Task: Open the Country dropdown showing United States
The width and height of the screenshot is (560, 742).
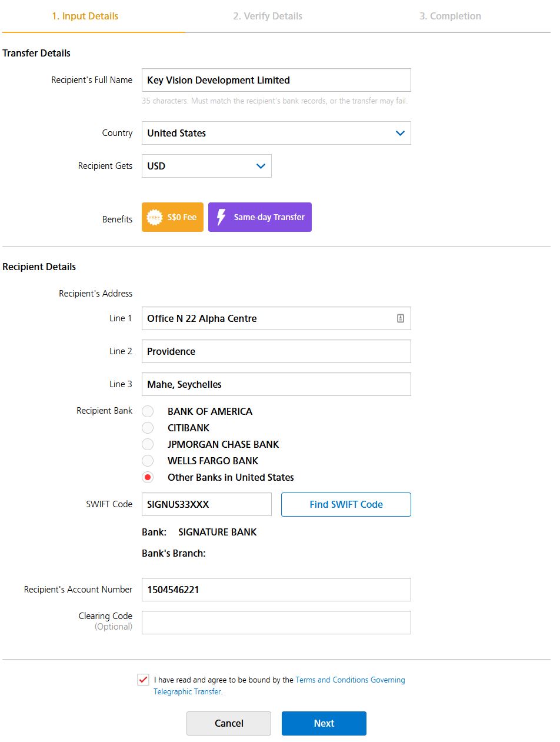Action: pyautogui.click(x=276, y=133)
